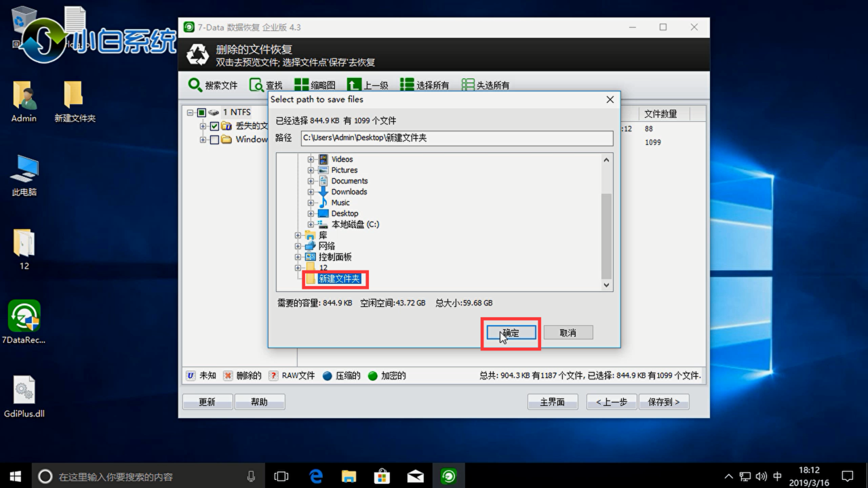
Task: Click the 路径 path input field
Action: pos(457,138)
